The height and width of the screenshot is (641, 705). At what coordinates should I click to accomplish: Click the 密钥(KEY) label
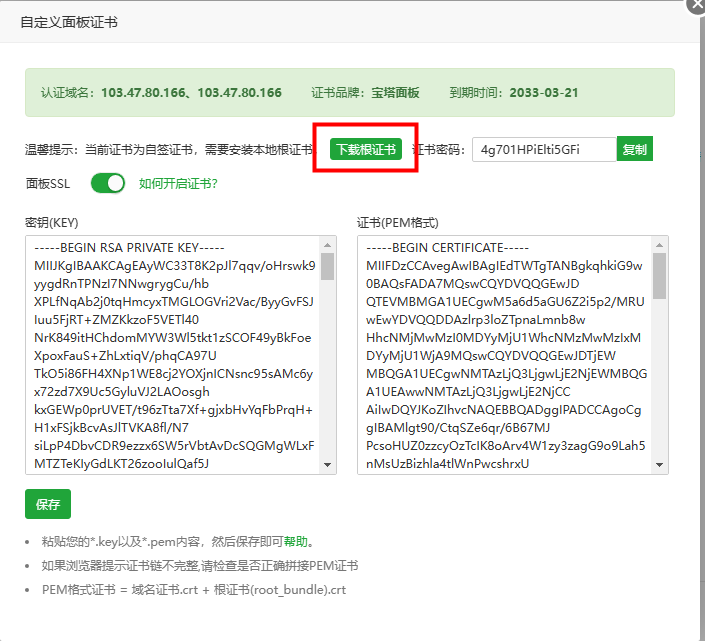coord(52,223)
